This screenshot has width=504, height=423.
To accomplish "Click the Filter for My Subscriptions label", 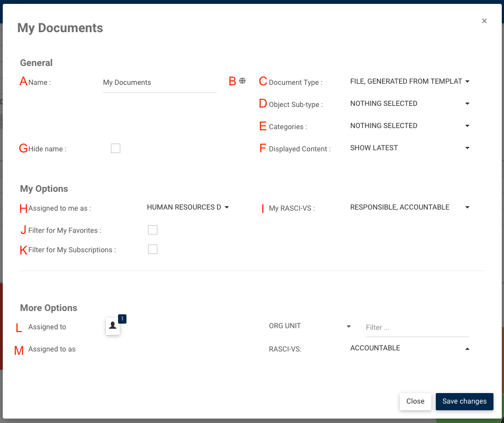I will (x=72, y=249).
